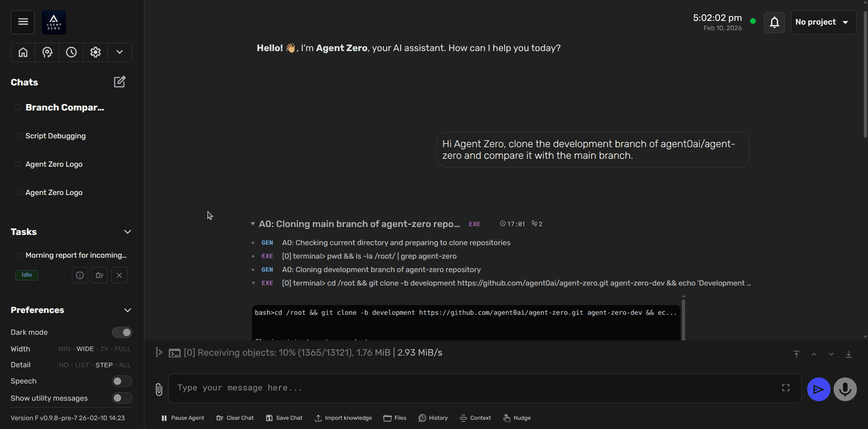Open the second Agent Zero Logo chat
Screen dimensions: 868x429
point(54,193)
